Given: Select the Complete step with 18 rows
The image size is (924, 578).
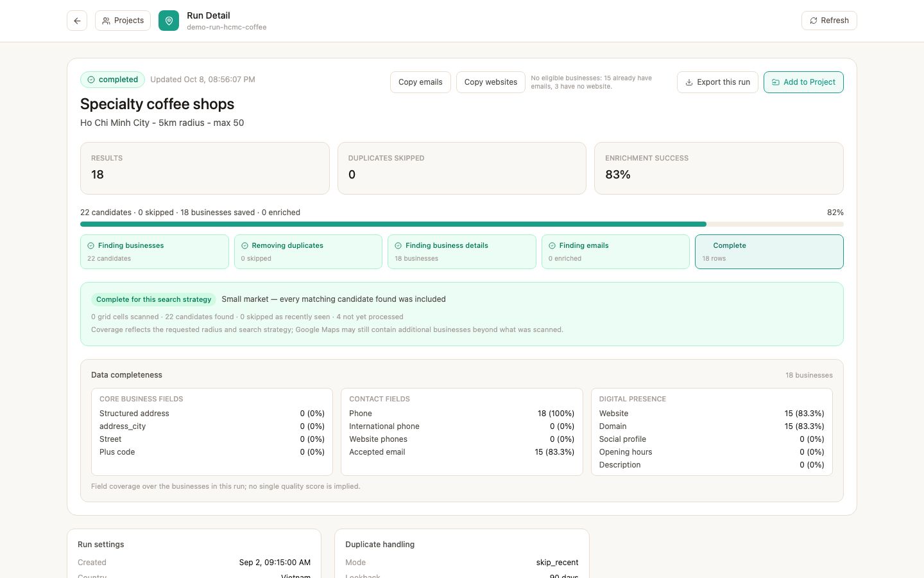Looking at the screenshot, I should point(769,252).
